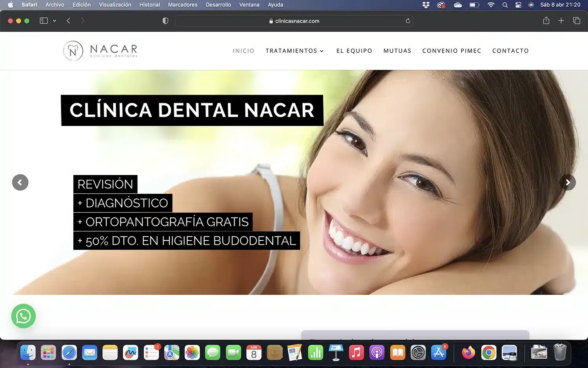Navigate to the Contacto page
The width and height of the screenshot is (588, 368).
510,51
